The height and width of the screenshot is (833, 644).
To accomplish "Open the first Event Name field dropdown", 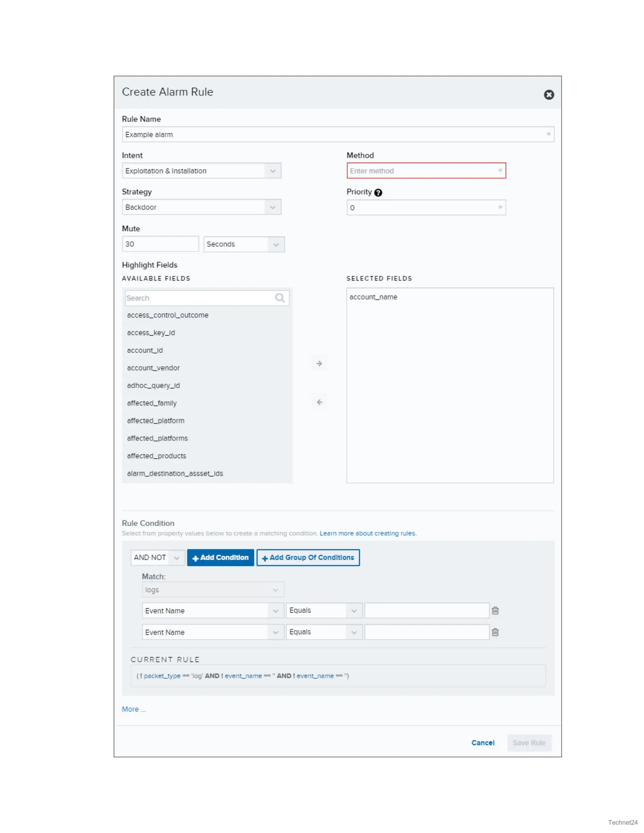I will 213,610.
